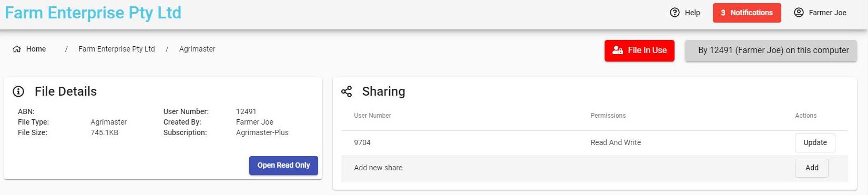Screen dimensions: 868x195
Task: Click the Open Read Only button
Action: [283, 165]
